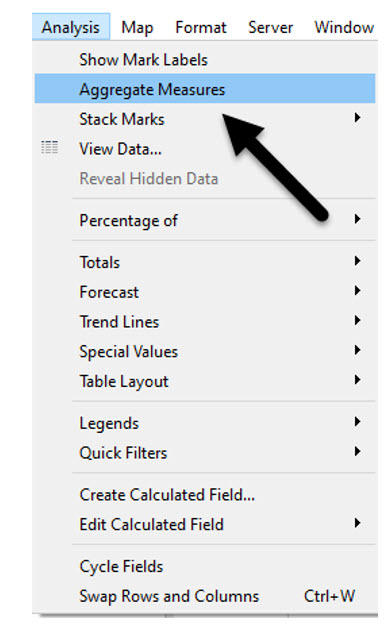Open the Format menu
The height and width of the screenshot is (627, 389).
coord(201,28)
